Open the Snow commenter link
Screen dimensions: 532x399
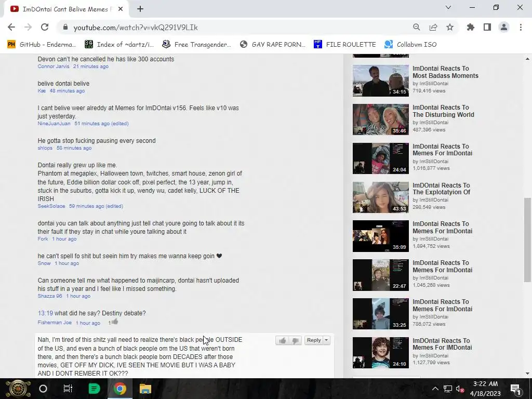(x=44, y=263)
